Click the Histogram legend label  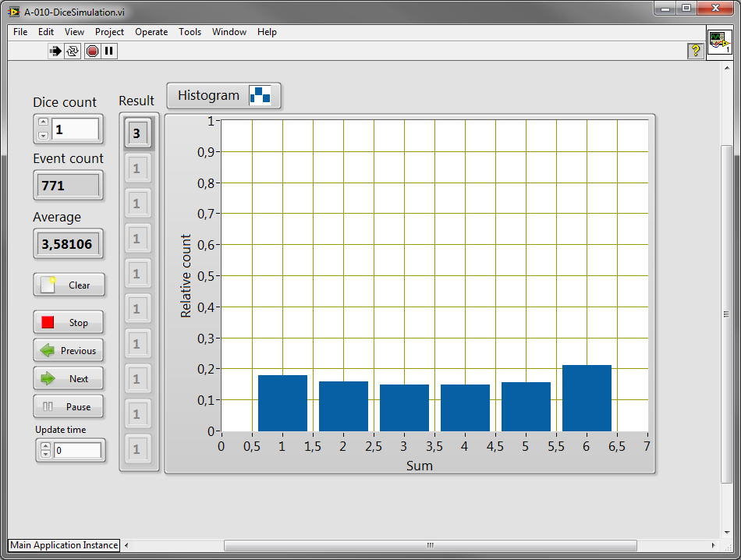(208, 95)
